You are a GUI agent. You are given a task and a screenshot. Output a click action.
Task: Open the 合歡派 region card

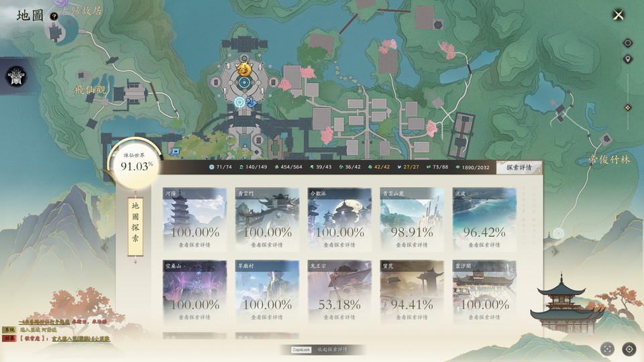click(x=339, y=219)
